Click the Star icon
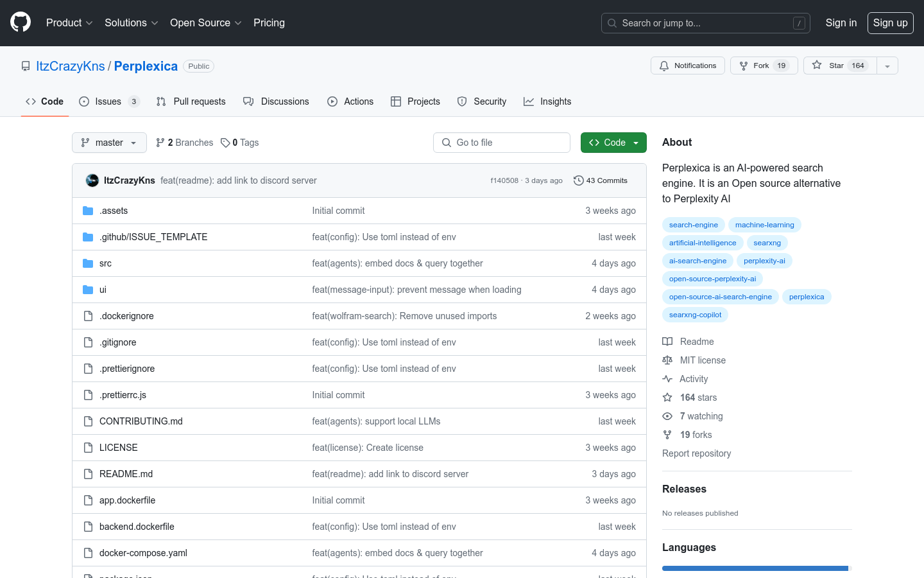924x578 pixels. point(817,65)
